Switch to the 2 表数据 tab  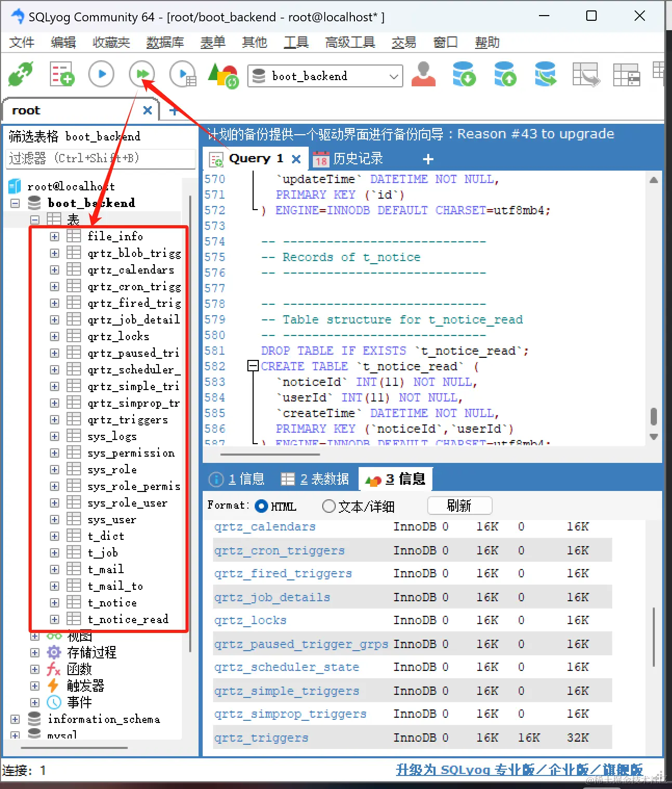click(x=315, y=479)
